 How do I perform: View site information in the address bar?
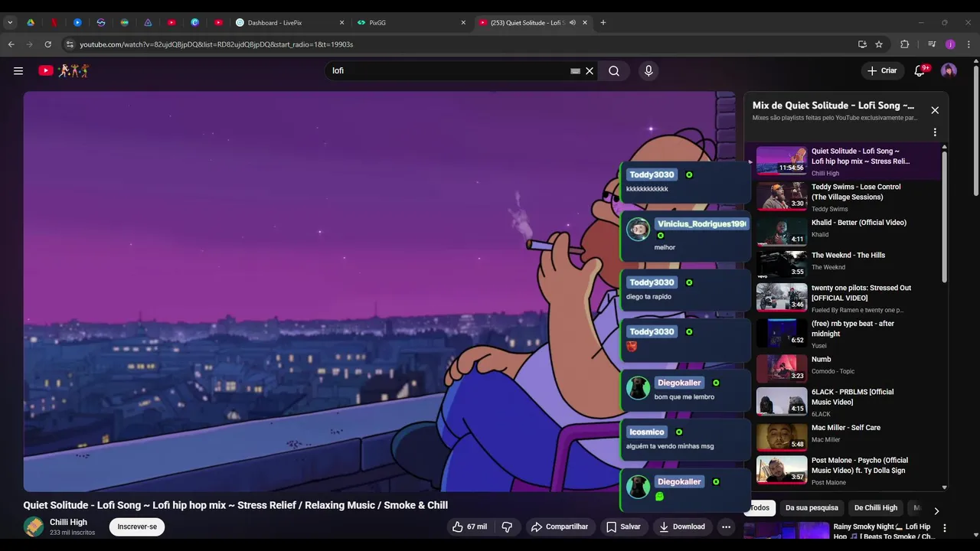click(x=70, y=44)
